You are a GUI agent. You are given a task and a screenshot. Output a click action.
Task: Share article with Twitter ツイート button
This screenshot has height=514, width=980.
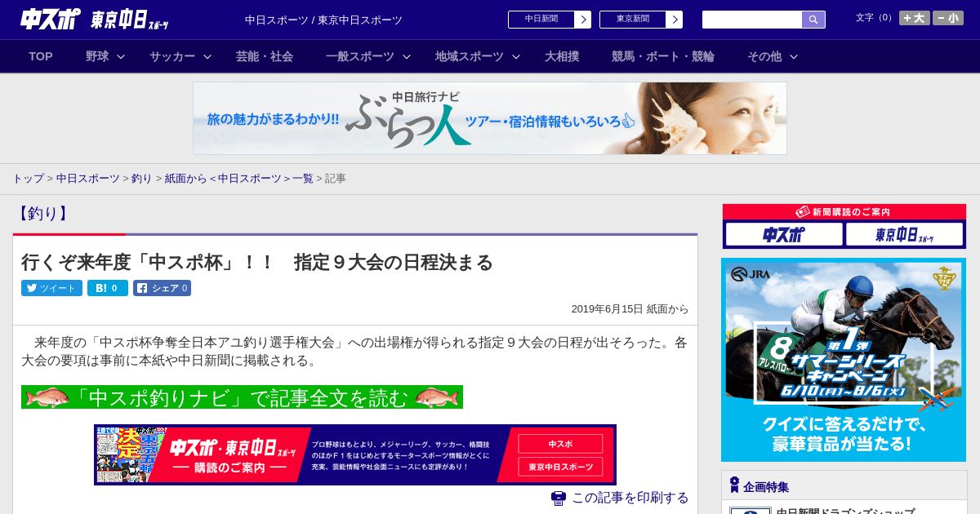[51, 288]
